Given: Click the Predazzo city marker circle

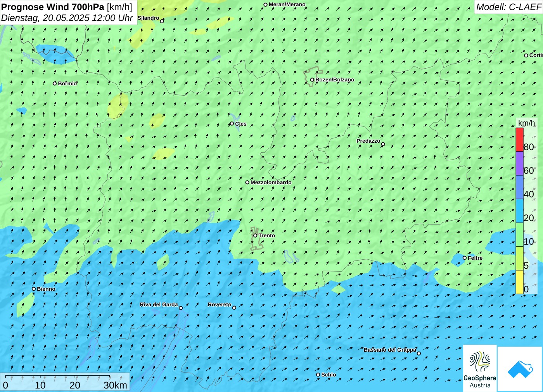Looking at the screenshot, I should (383, 144).
